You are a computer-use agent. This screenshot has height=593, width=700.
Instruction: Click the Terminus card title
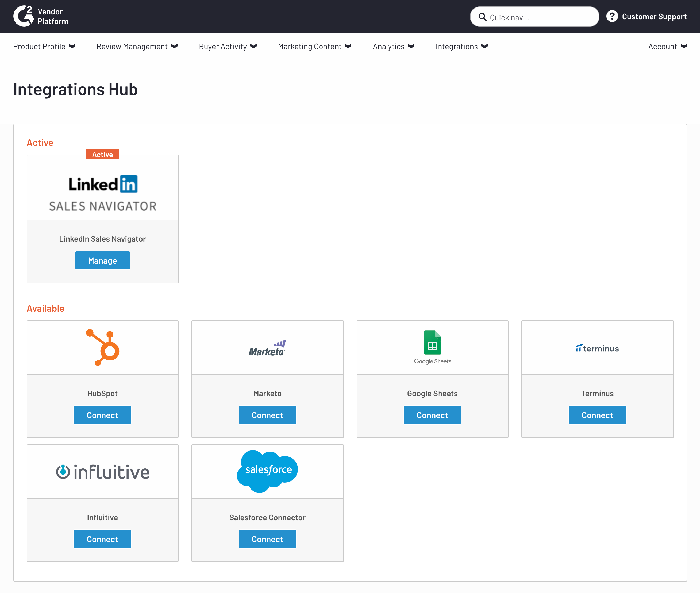point(597,393)
